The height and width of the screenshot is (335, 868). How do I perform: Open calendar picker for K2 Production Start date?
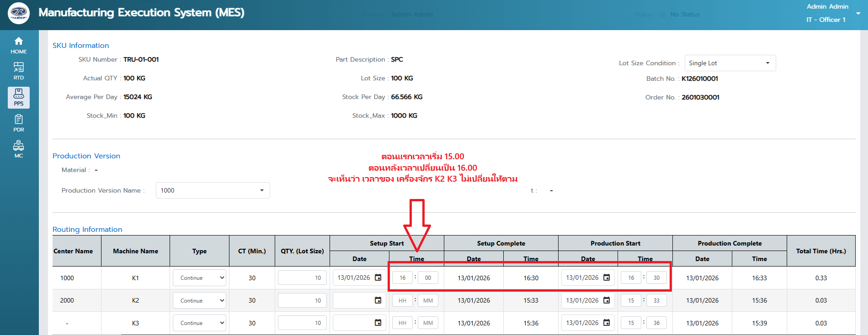[x=607, y=300]
